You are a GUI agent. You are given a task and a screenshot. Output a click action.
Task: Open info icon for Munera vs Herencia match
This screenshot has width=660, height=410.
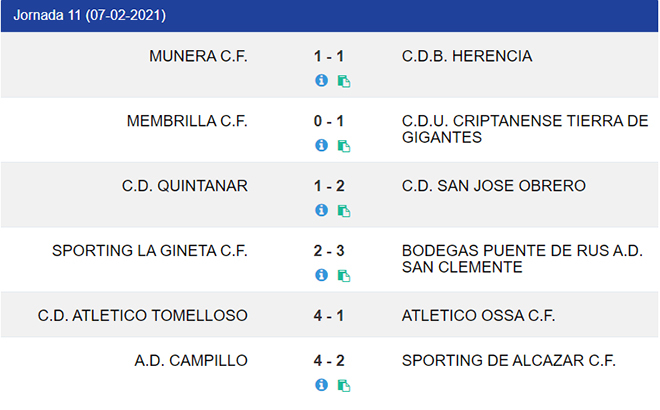click(x=322, y=80)
